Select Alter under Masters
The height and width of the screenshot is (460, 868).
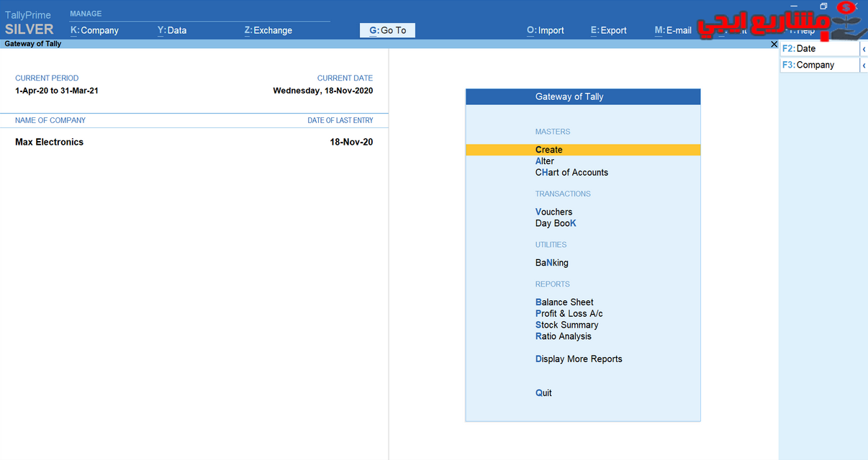pyautogui.click(x=545, y=161)
